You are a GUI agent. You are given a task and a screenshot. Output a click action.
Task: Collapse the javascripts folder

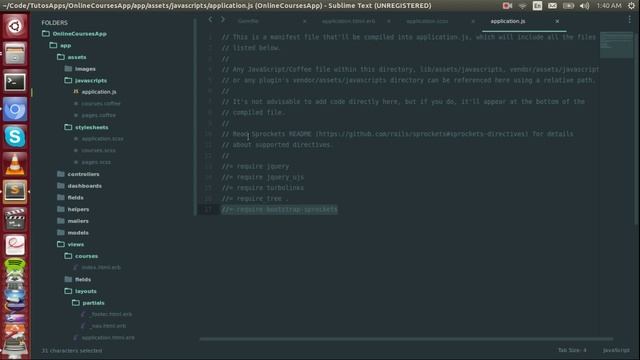coord(86,80)
